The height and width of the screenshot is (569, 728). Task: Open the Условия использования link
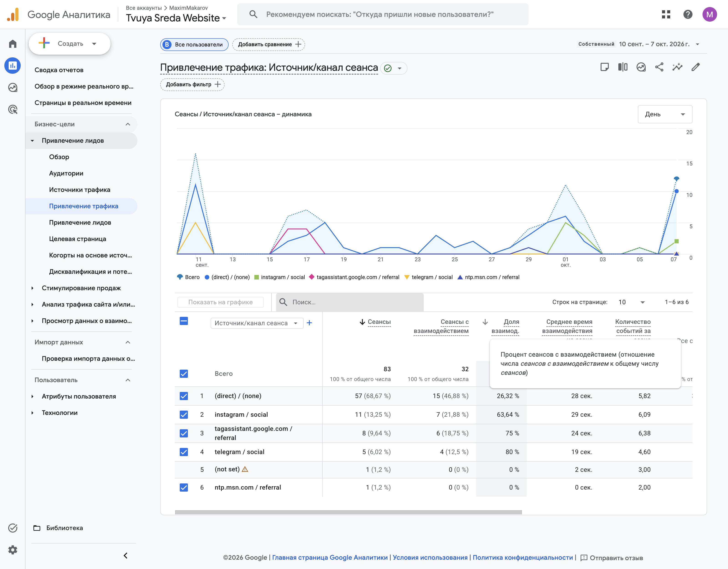coord(430,558)
